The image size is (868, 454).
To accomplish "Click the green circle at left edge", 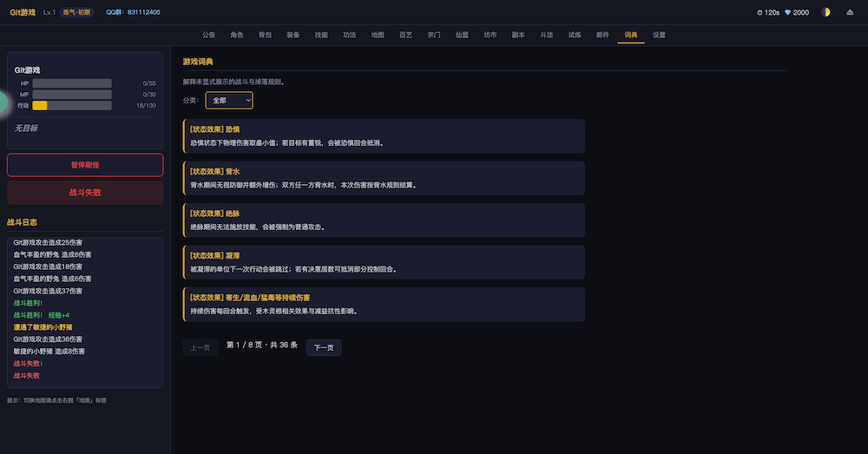I will click(3, 102).
